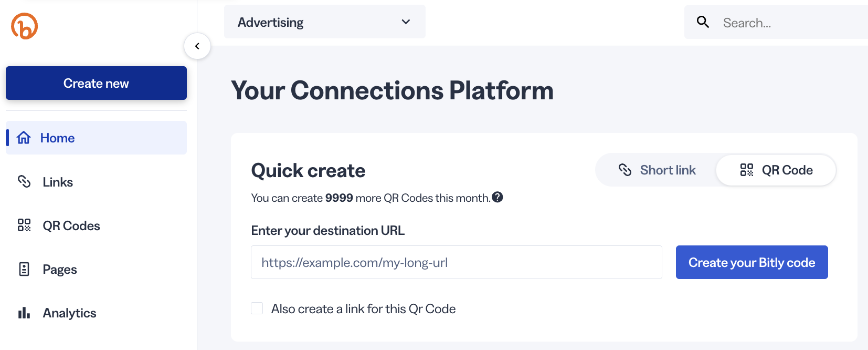Click the Bitly logo icon
The height and width of the screenshot is (350, 868).
click(25, 26)
